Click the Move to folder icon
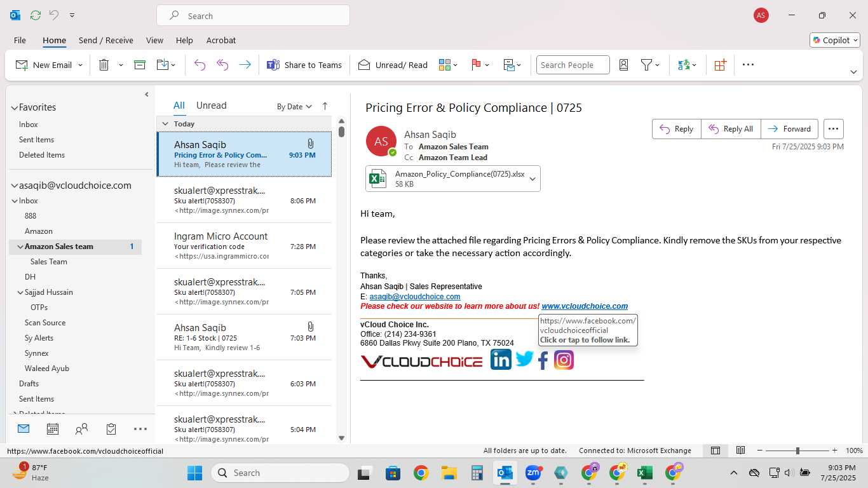Viewport: 868px width, 488px height. pos(162,65)
